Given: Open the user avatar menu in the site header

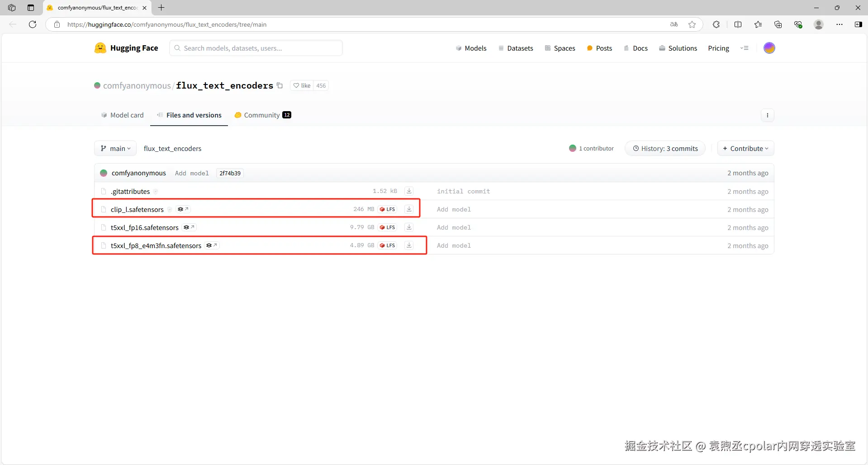Looking at the screenshot, I should pos(769,48).
